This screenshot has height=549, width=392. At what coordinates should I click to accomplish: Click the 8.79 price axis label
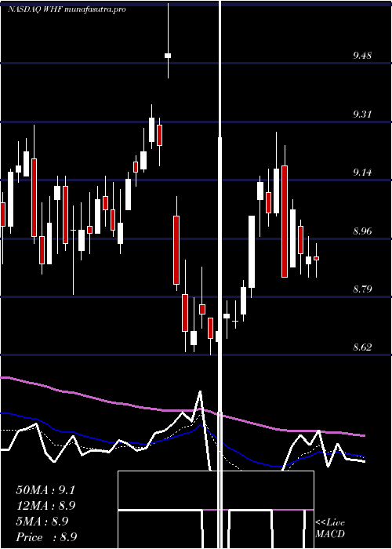pos(362,289)
